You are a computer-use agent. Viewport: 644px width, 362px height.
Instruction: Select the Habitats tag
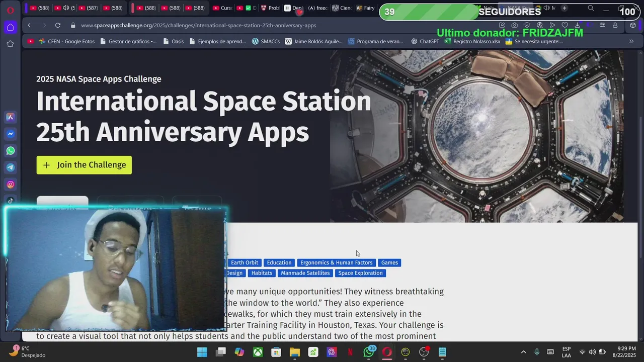(262, 273)
